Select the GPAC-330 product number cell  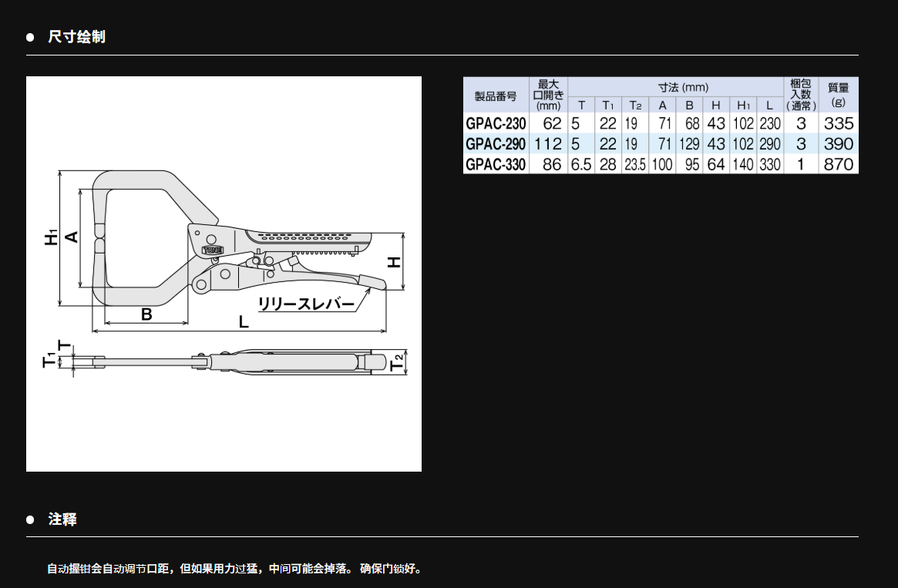pos(496,164)
